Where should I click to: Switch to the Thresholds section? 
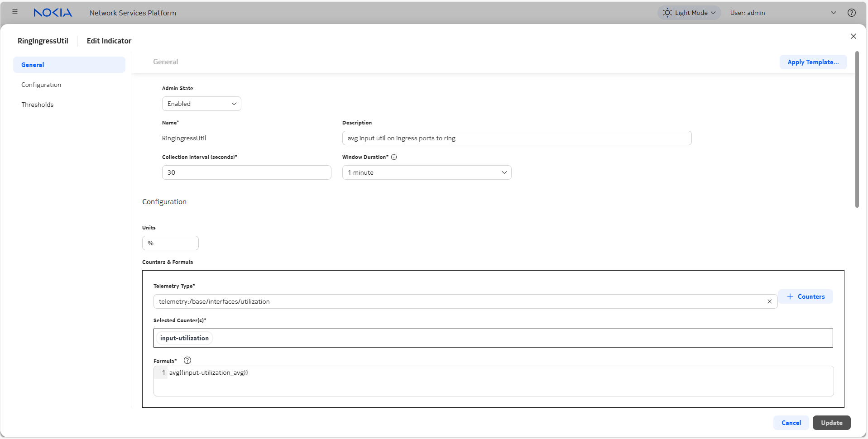38,105
